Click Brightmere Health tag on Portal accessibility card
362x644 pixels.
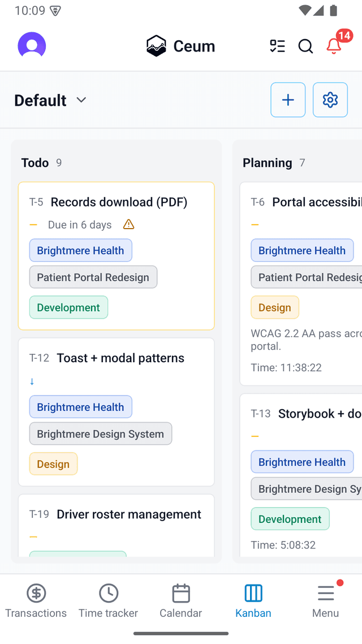[x=302, y=250]
